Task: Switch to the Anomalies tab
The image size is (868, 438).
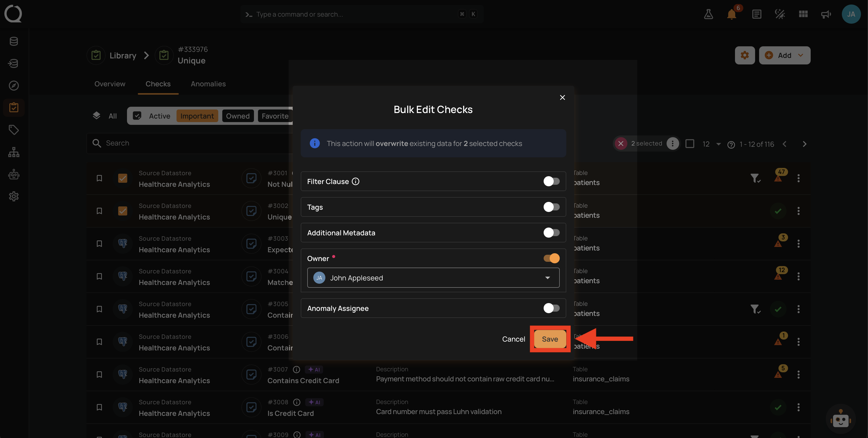Action: tap(208, 84)
